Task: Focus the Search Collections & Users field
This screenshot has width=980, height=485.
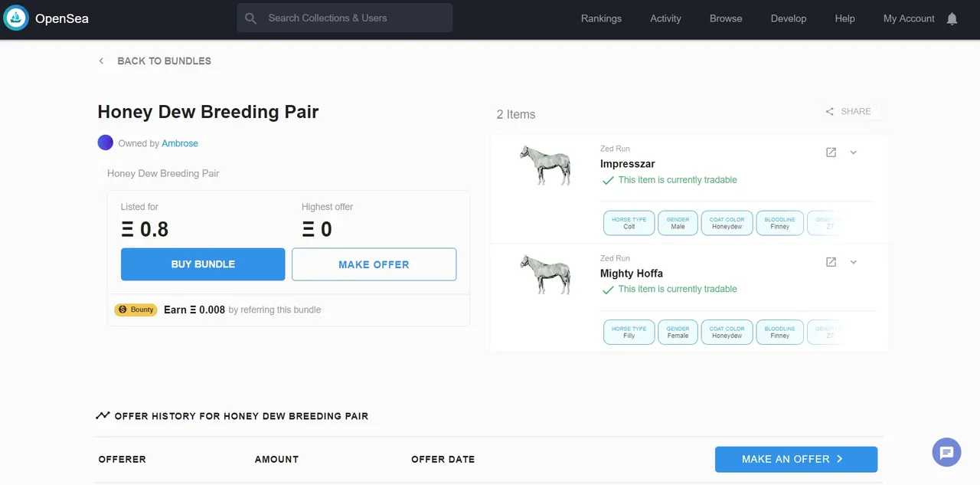Action: [x=345, y=18]
